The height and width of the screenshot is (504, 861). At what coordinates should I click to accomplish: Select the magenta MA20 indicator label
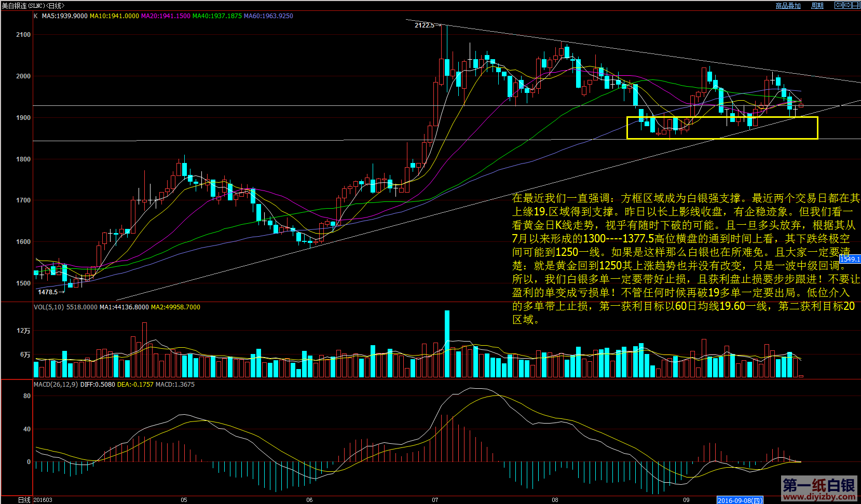(x=166, y=16)
